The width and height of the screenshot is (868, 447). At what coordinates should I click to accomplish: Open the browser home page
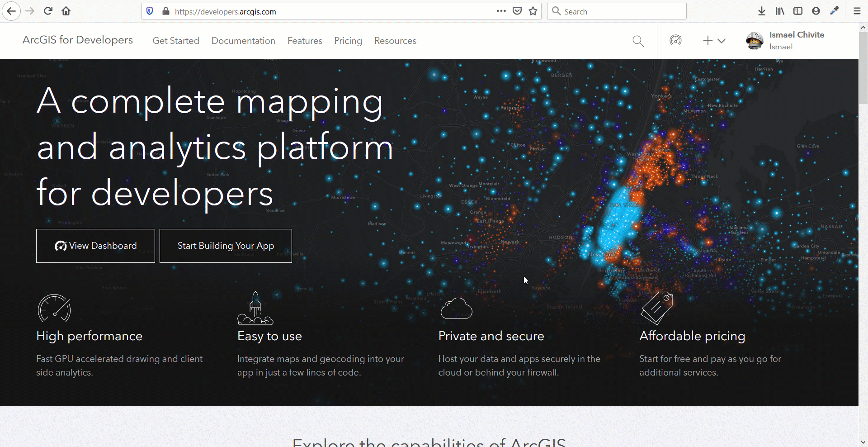point(66,11)
